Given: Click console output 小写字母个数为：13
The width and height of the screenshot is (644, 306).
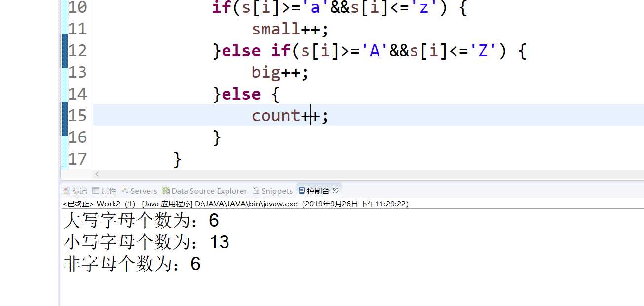Looking at the screenshot, I should (147, 242).
